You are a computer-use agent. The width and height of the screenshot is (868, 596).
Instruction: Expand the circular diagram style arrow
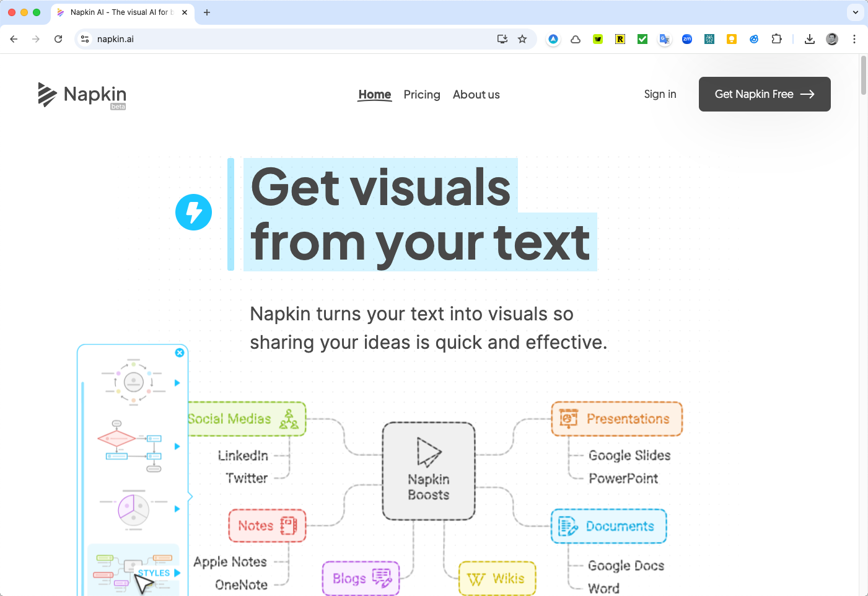177,383
